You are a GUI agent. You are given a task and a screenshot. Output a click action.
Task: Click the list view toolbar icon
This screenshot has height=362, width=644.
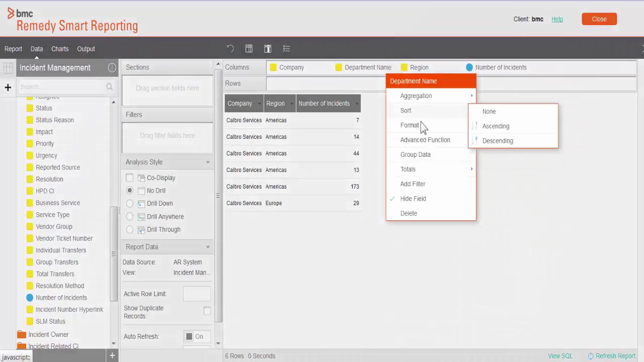286,49
